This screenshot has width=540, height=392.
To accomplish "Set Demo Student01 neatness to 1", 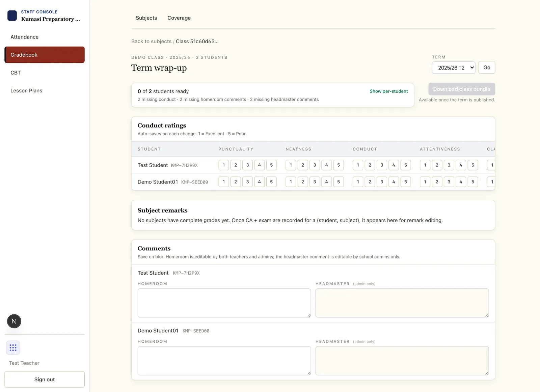I will (x=291, y=182).
